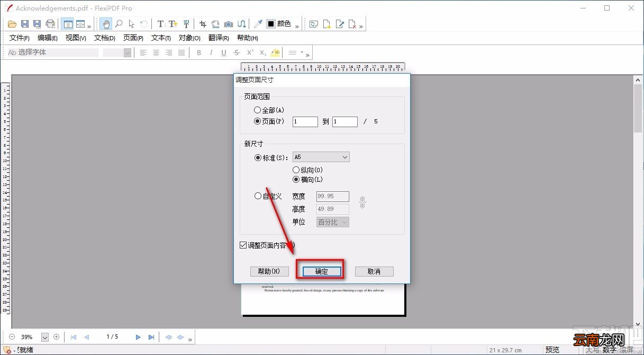Open the 选择字体 font selector
This screenshot has height=355, width=644.
click(53, 52)
